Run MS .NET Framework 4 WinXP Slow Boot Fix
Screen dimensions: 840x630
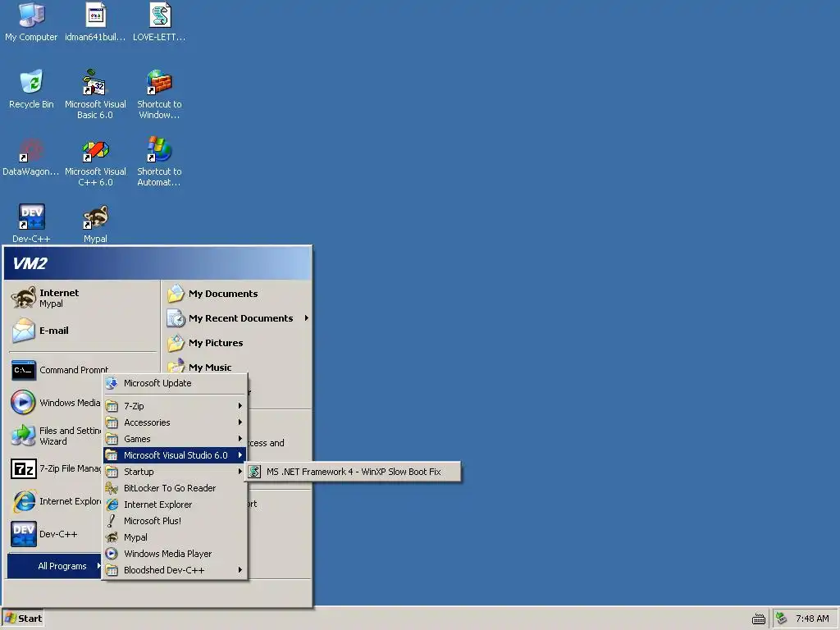point(353,472)
